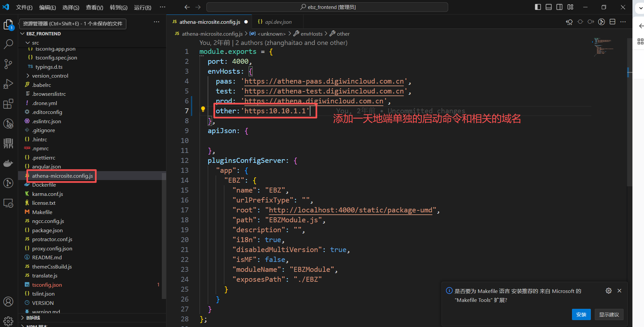Click the split editor icon

pyautogui.click(x=612, y=22)
